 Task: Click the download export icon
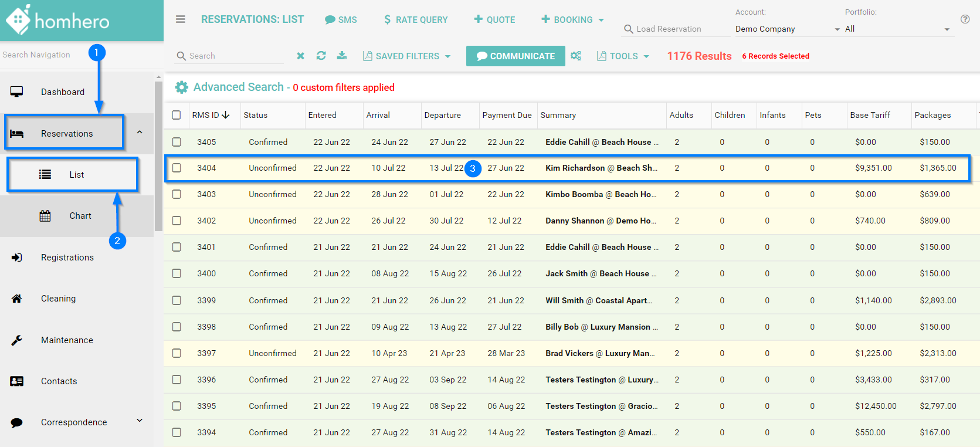tap(342, 56)
